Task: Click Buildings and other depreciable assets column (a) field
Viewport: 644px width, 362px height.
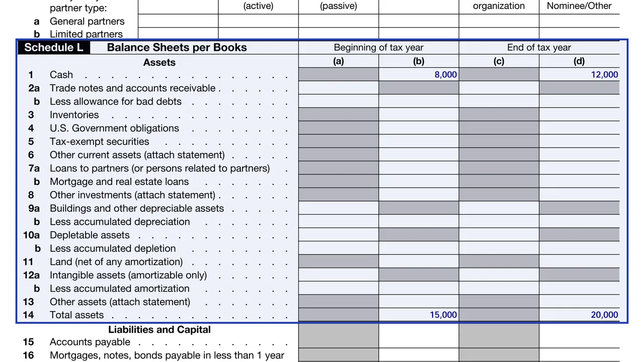Action: coord(339,208)
